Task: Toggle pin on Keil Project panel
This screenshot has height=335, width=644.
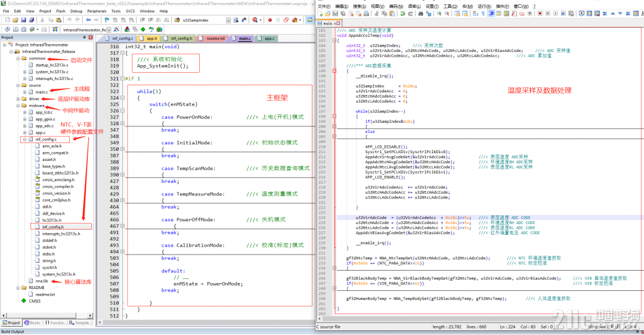Action: click(85, 38)
